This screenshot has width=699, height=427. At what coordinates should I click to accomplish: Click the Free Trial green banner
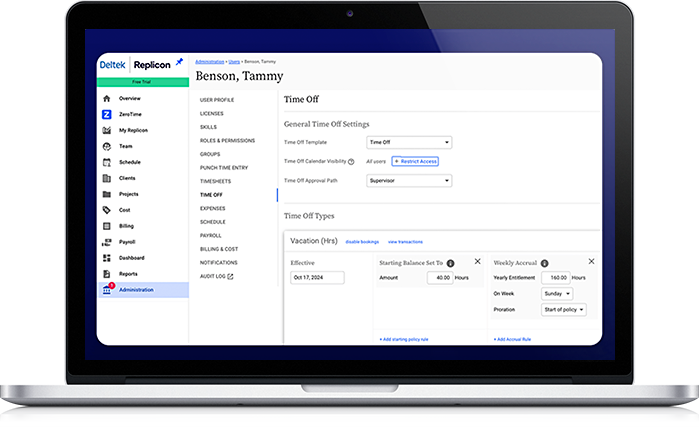[x=143, y=82]
